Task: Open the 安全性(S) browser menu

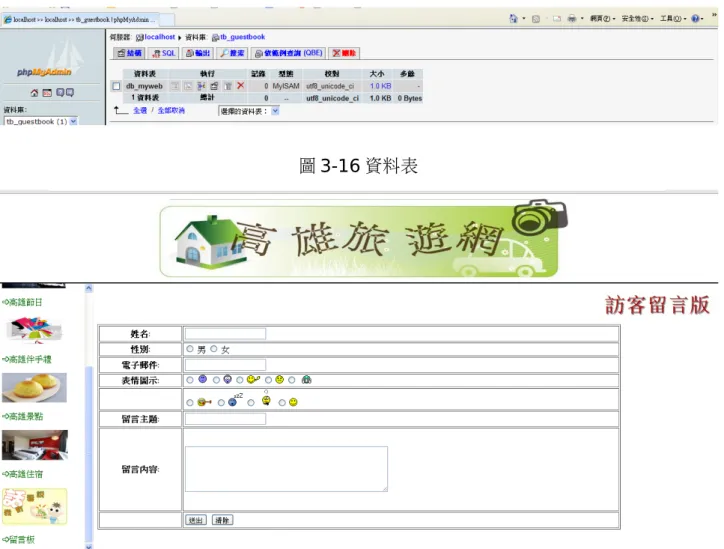Action: coord(637,19)
